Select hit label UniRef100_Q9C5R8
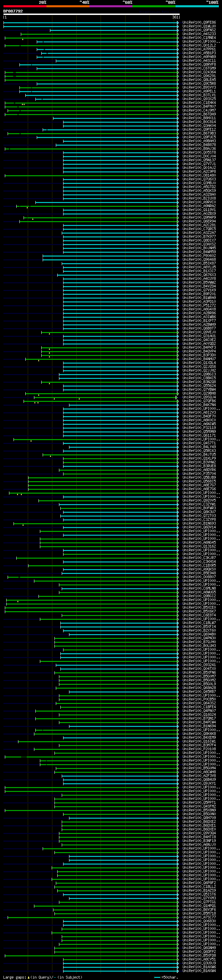This screenshot has height=980, width=222. pos(199,84)
